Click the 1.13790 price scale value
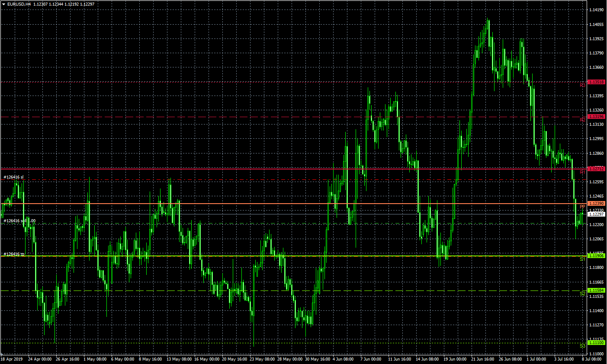The width and height of the screenshot is (607, 364). point(597,53)
